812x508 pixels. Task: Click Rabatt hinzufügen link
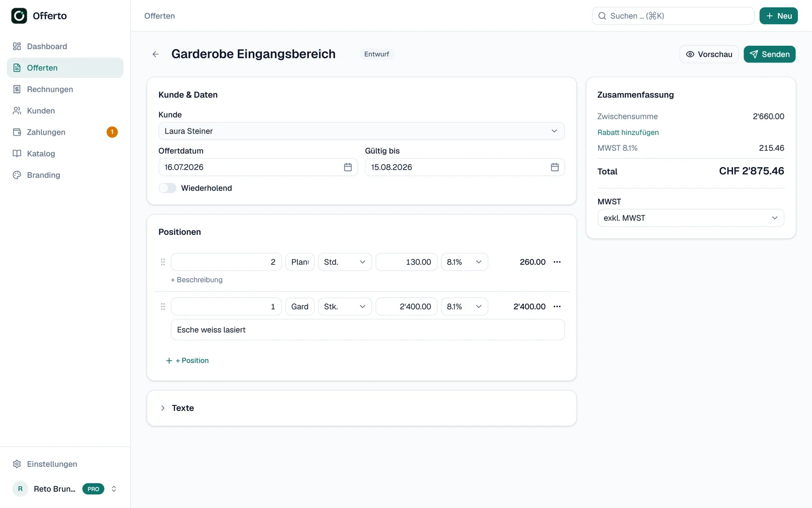(x=628, y=133)
